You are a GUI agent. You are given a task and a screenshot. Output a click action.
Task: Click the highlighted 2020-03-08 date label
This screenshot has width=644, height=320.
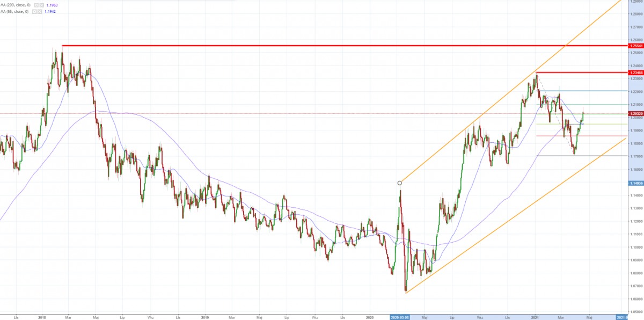(400, 317)
